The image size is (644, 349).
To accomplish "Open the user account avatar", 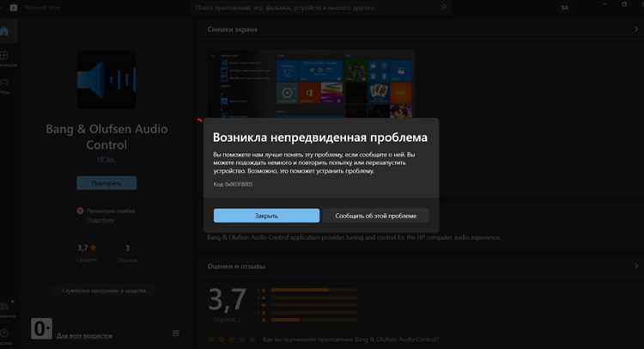I will coord(565,8).
